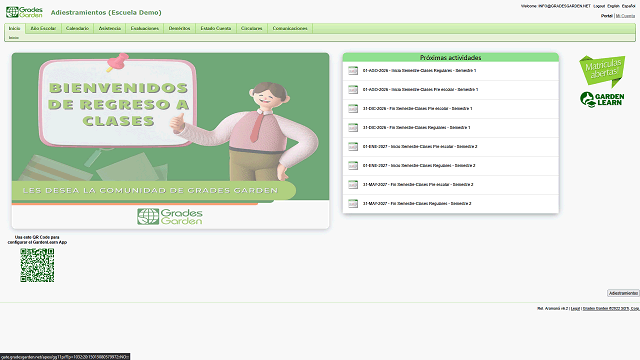Click calendar icon for 01-AGO Inicio Clases Pre-escolar Semestre 1
640x360 pixels.
(x=353, y=90)
